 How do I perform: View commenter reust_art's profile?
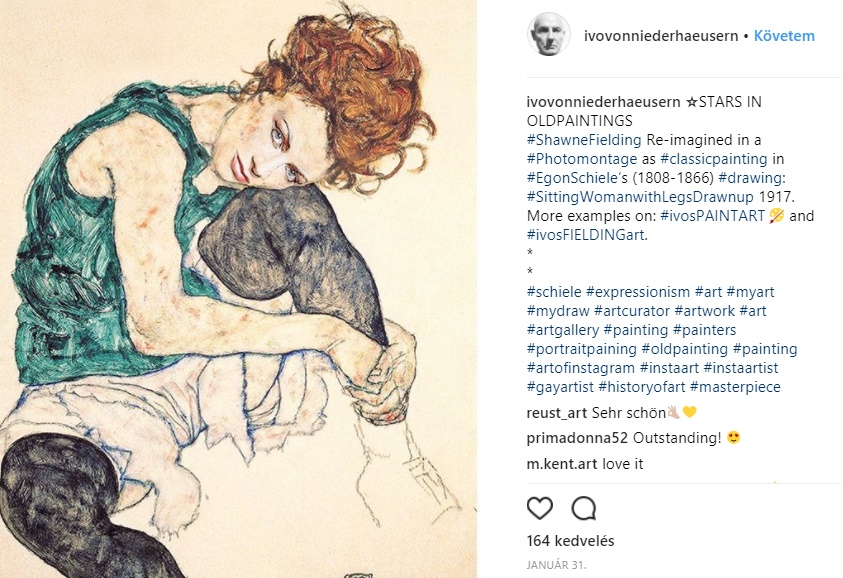tap(556, 413)
